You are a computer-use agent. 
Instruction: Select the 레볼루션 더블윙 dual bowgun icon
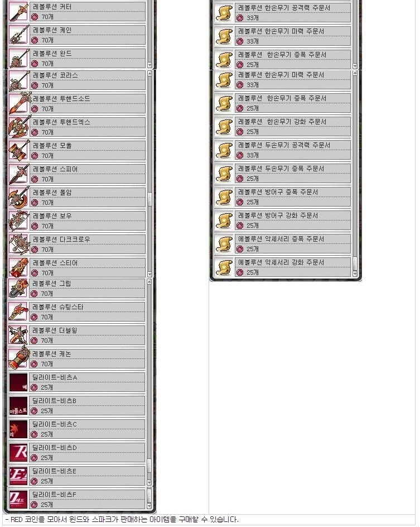[18, 335]
